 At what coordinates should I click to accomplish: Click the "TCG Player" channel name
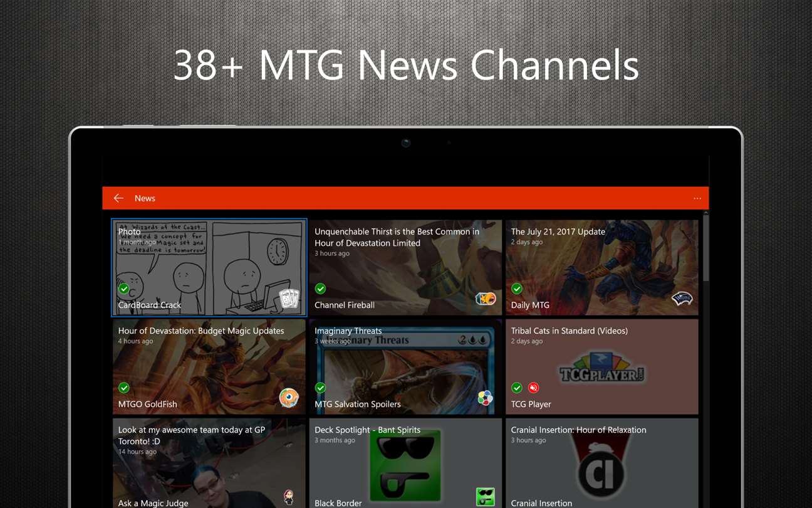tap(531, 404)
